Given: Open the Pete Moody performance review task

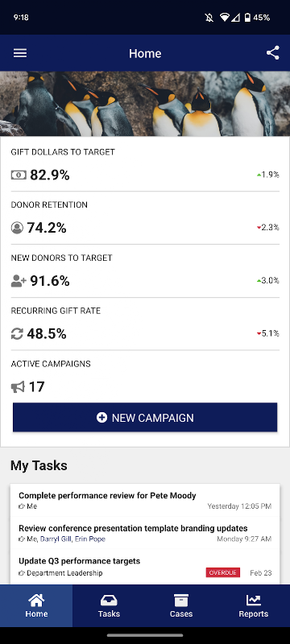Looking at the screenshot, I should [145, 500].
